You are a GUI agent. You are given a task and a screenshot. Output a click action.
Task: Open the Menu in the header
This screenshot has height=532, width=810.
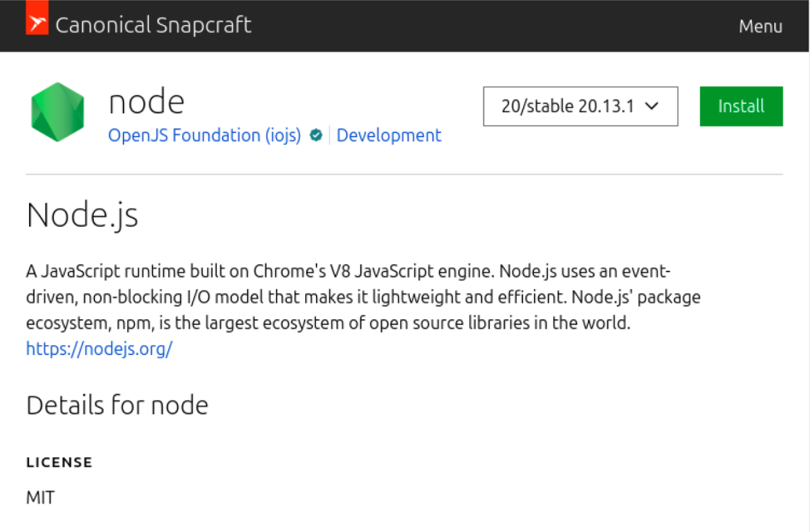760,26
